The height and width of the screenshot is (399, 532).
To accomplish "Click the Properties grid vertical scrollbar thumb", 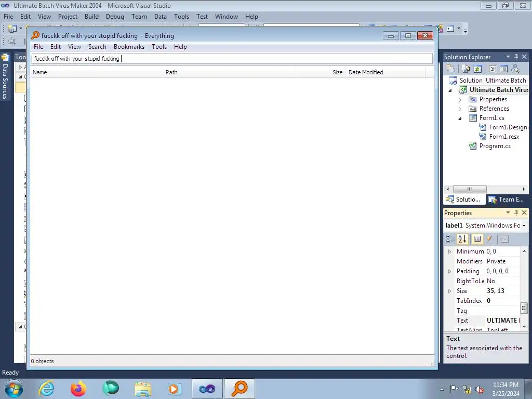I will tap(524, 308).
